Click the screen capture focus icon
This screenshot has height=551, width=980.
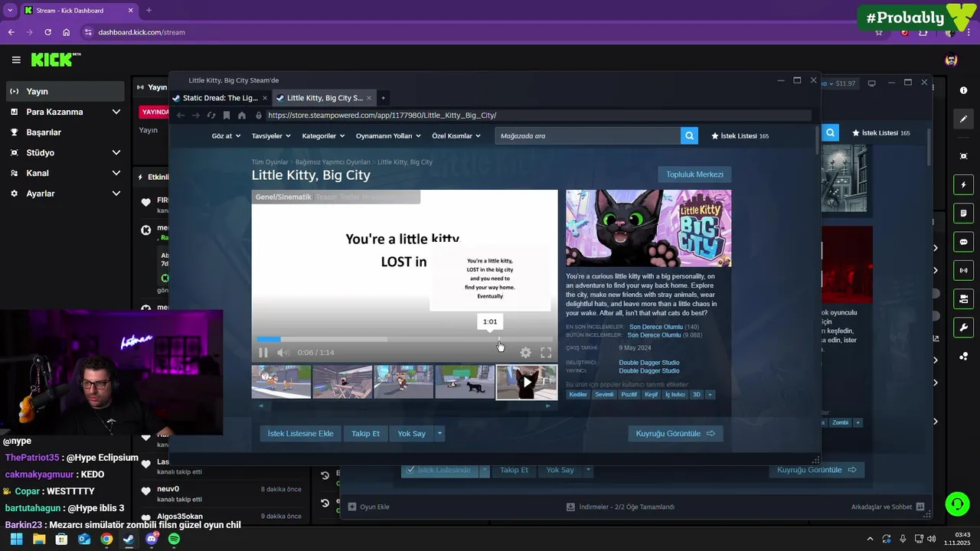(x=963, y=156)
